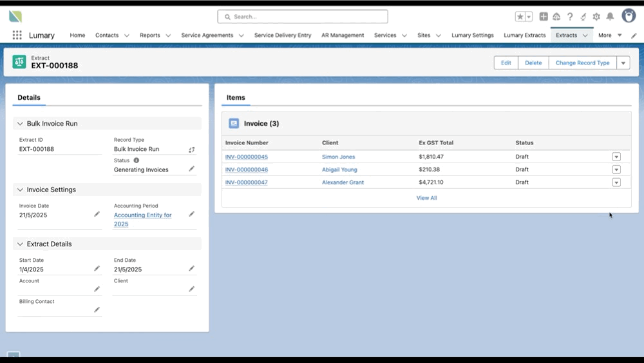
Task: Open the App Launcher grid icon
Action: point(17,35)
